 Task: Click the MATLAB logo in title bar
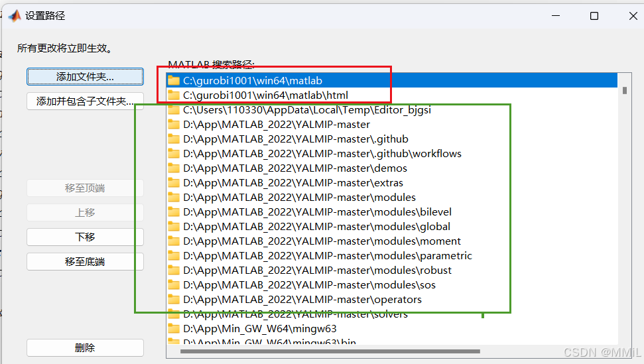pyautogui.click(x=15, y=16)
